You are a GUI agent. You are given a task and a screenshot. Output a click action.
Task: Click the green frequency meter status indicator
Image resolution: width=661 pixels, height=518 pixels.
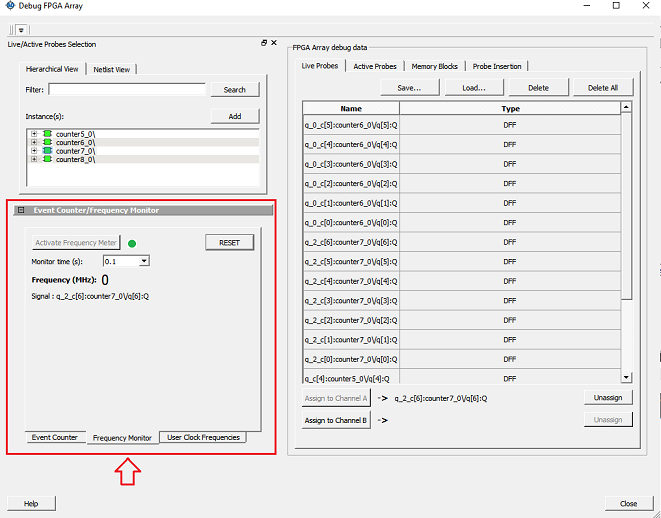[x=132, y=243]
